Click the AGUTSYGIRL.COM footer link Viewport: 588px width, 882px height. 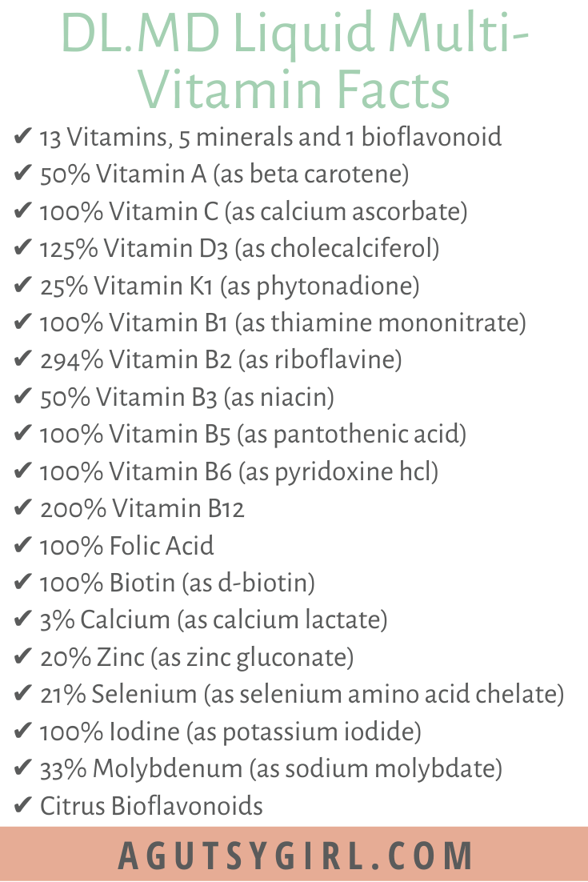click(x=295, y=856)
